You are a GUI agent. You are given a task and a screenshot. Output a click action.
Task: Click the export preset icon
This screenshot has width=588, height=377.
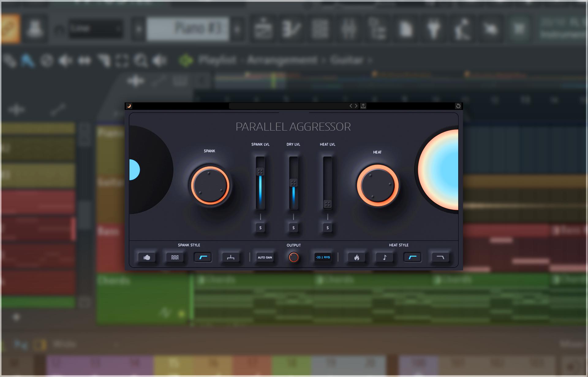tap(363, 106)
